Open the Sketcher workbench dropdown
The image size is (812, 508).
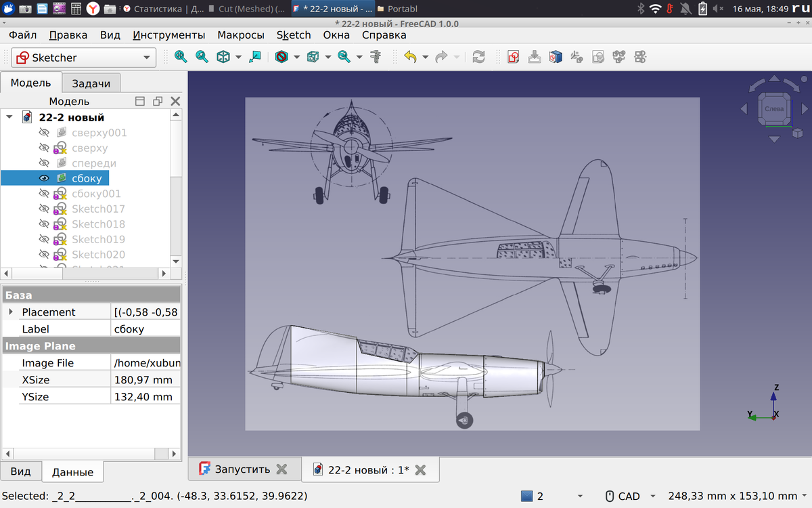pos(146,58)
